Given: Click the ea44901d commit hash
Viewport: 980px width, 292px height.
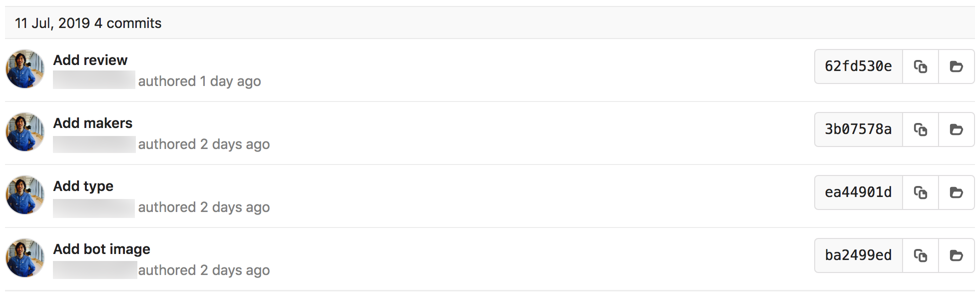Looking at the screenshot, I should 858,192.
